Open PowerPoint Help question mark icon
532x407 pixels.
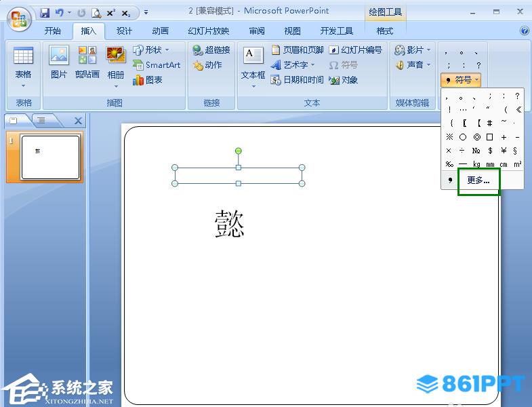point(524,31)
